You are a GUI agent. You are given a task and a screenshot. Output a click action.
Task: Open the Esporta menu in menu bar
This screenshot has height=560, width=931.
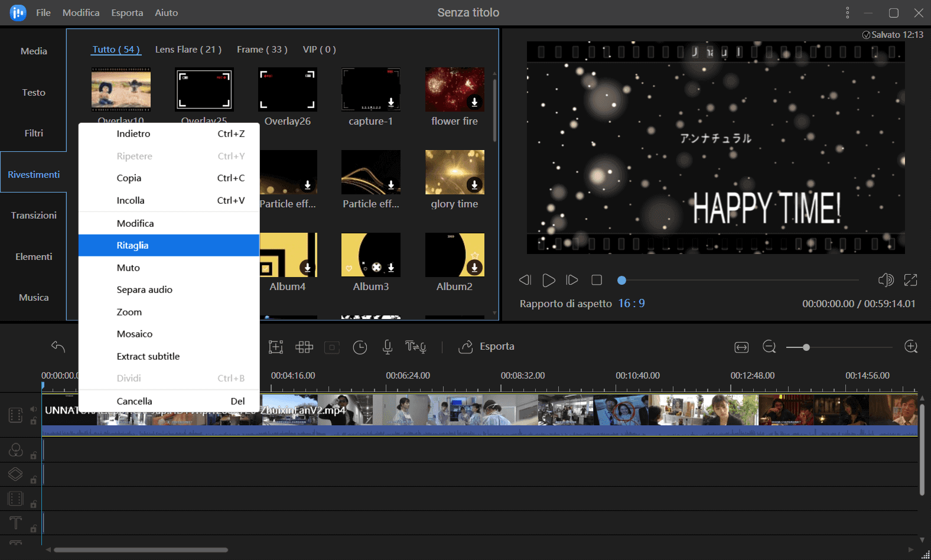[x=127, y=13]
